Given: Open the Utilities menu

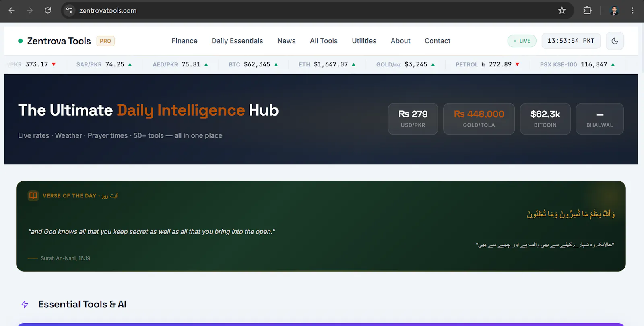Looking at the screenshot, I should click(364, 41).
